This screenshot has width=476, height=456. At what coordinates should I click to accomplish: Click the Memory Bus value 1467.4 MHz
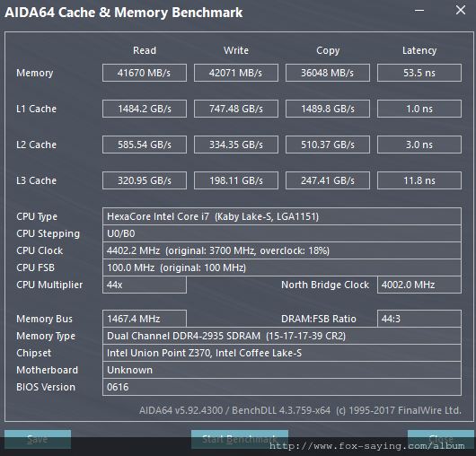(x=145, y=319)
